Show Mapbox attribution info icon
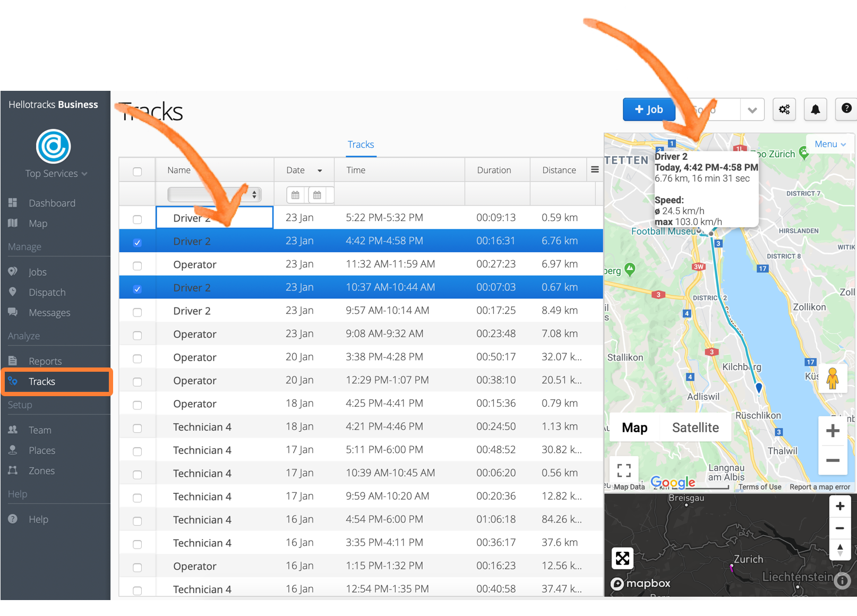Image resolution: width=857 pixels, height=616 pixels. (842, 581)
